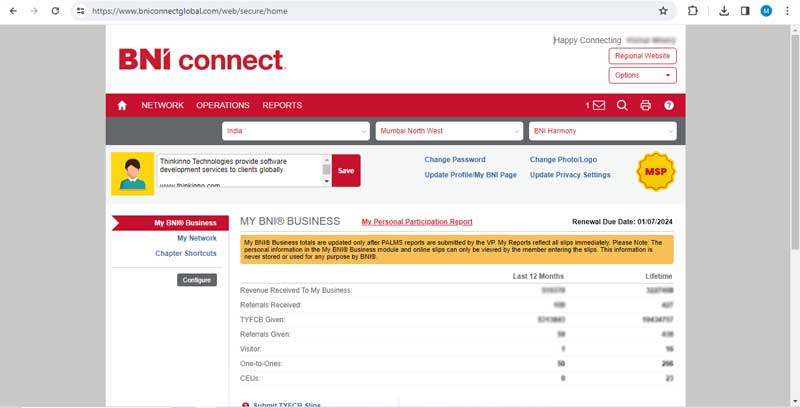This screenshot has width=800, height=408.
Task: Click the description box scroll down arrow
Action: (x=327, y=182)
